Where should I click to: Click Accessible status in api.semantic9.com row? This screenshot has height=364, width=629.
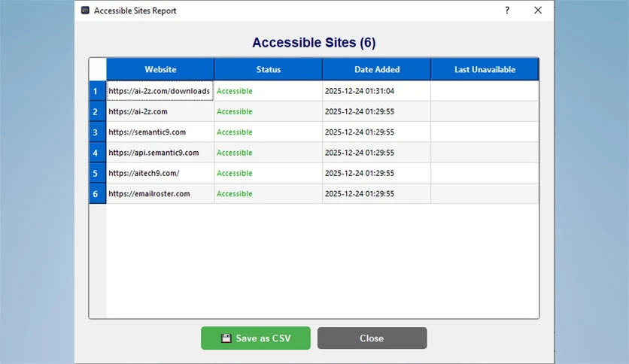269,153
